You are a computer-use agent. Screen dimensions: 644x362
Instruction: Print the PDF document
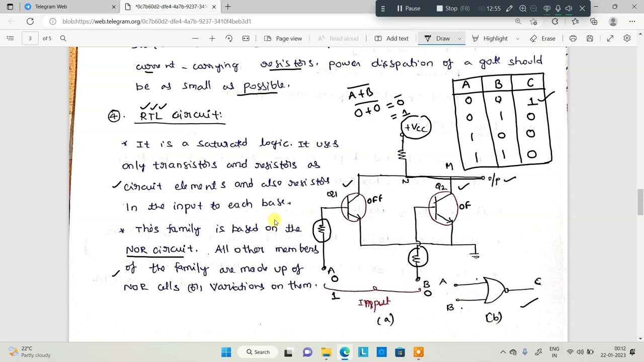click(573, 38)
